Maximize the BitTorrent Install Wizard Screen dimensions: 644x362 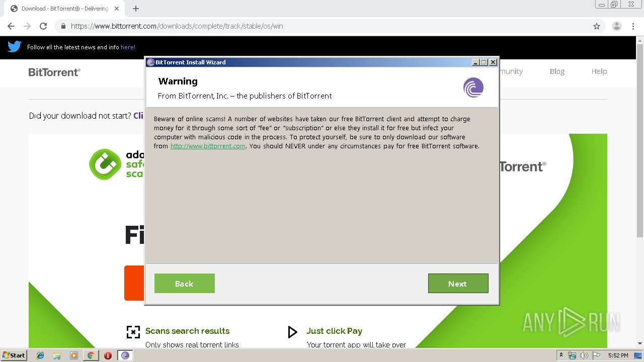click(x=484, y=62)
